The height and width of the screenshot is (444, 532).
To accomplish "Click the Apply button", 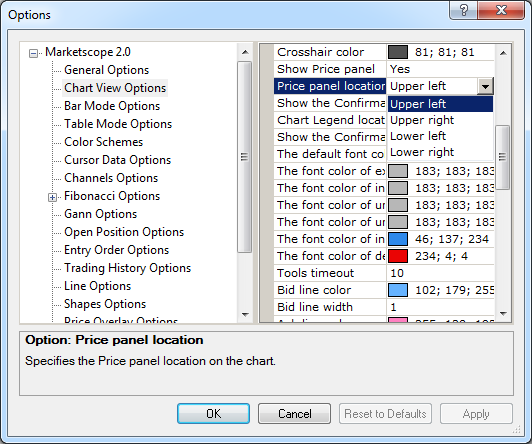I will [476, 413].
